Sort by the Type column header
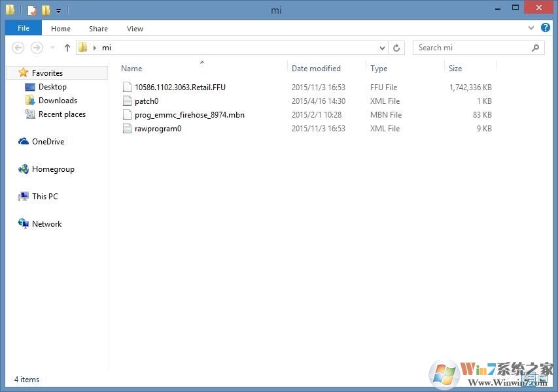Viewport: 558px width, 392px height. click(379, 68)
